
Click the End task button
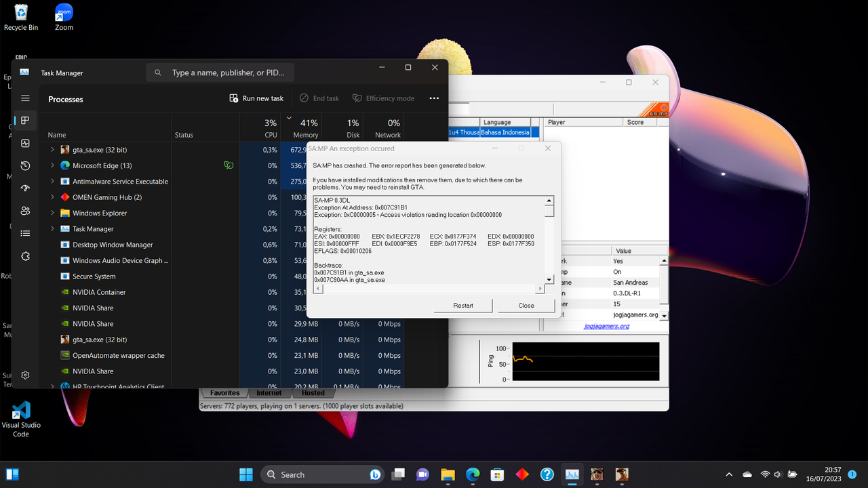(x=319, y=98)
